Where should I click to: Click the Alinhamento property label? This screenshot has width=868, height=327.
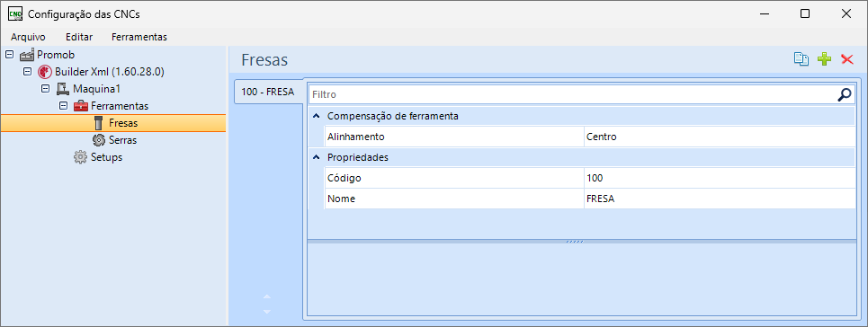pyautogui.click(x=355, y=137)
